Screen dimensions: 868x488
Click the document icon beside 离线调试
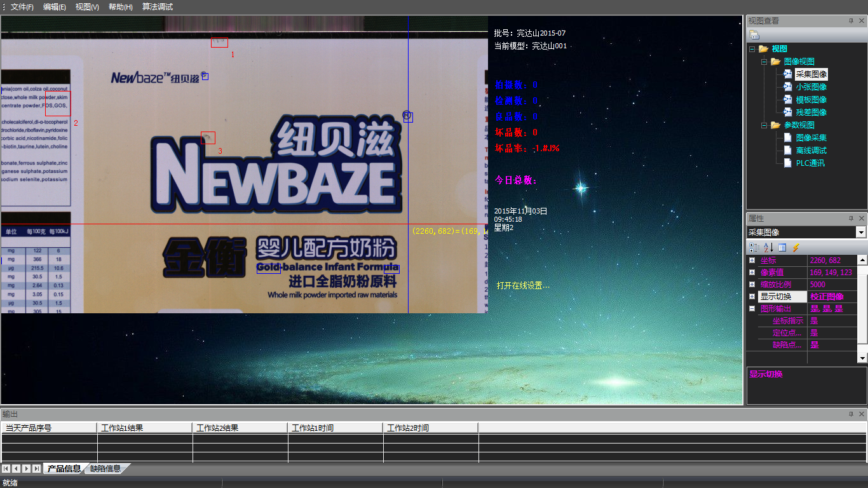click(x=788, y=151)
